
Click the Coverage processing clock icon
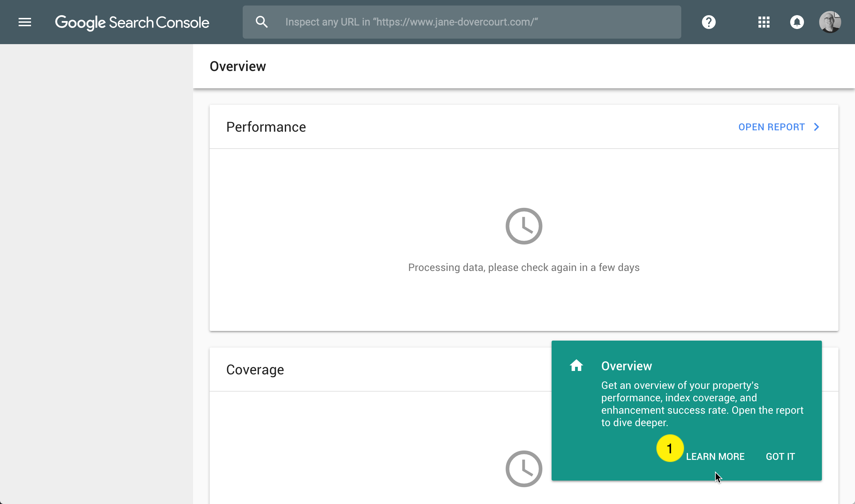click(524, 469)
